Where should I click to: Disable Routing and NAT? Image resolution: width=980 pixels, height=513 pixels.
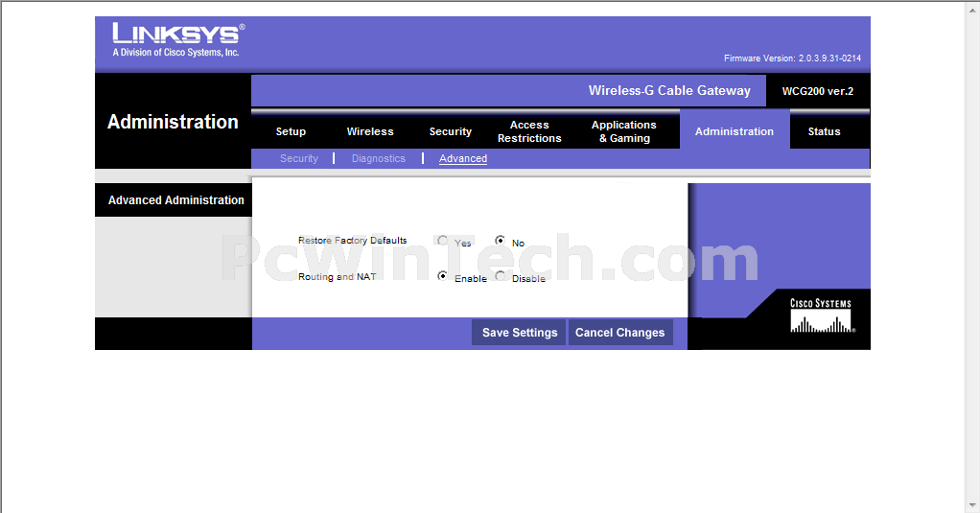pyautogui.click(x=500, y=275)
